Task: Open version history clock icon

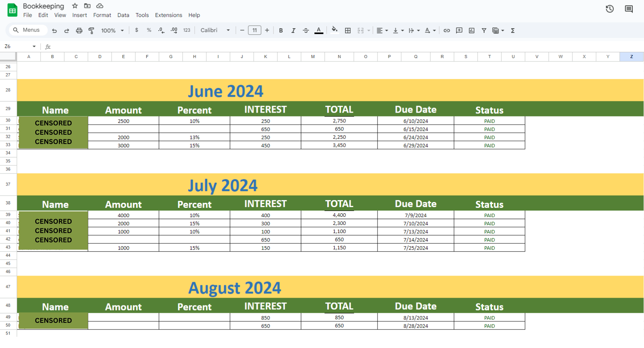Action: 610,9
